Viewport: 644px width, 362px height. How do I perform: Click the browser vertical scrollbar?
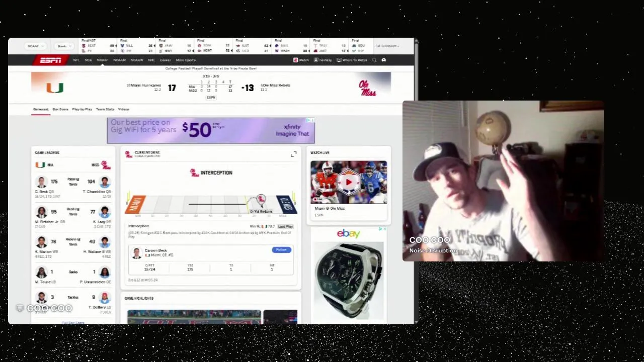(x=416, y=181)
